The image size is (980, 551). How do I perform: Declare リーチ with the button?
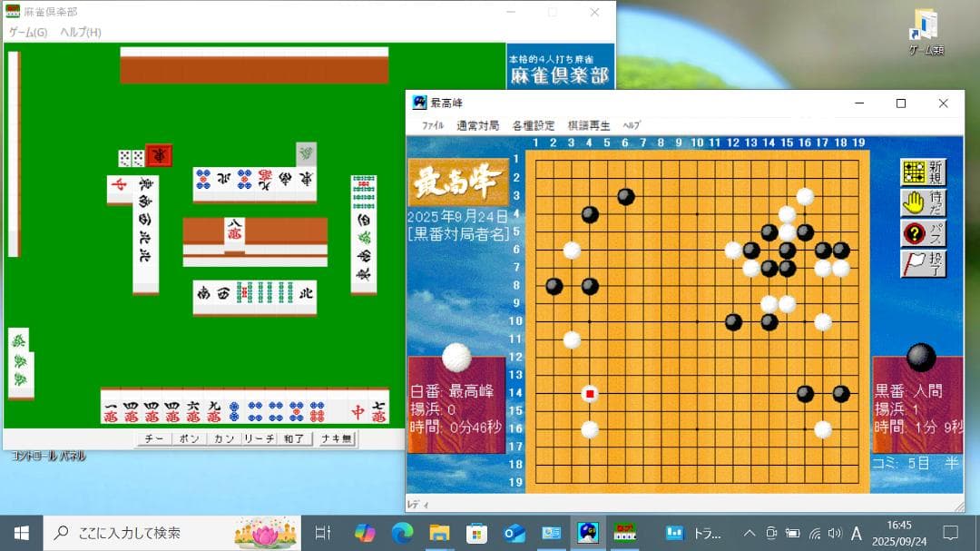[x=259, y=438]
